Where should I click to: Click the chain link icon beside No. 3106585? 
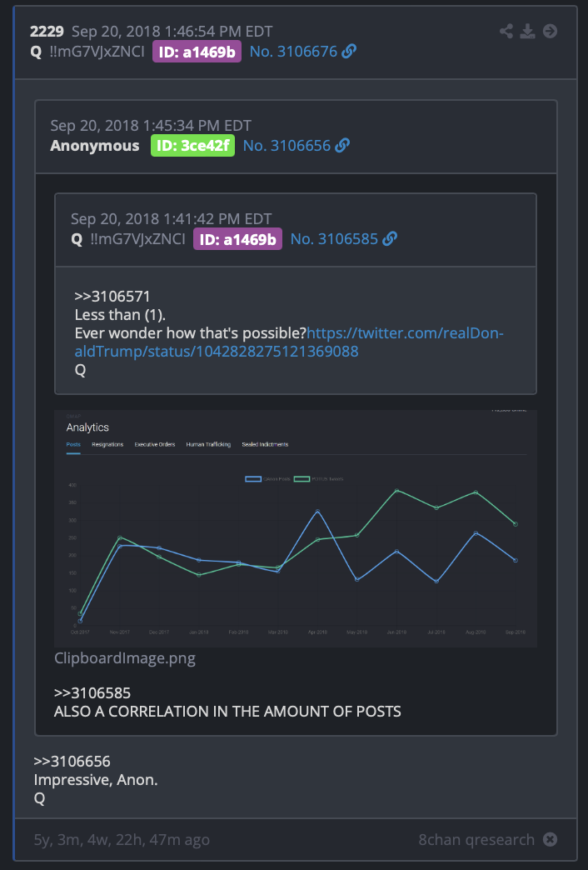[x=390, y=239]
